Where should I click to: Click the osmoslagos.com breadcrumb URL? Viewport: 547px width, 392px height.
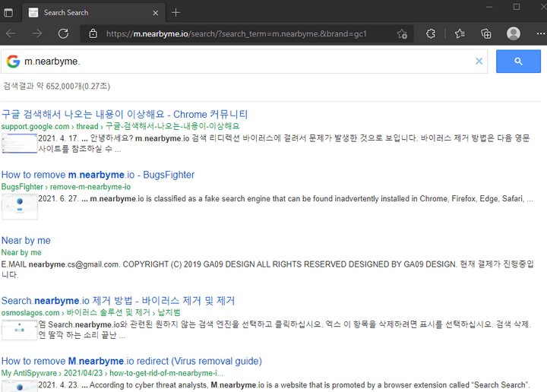(x=90, y=312)
